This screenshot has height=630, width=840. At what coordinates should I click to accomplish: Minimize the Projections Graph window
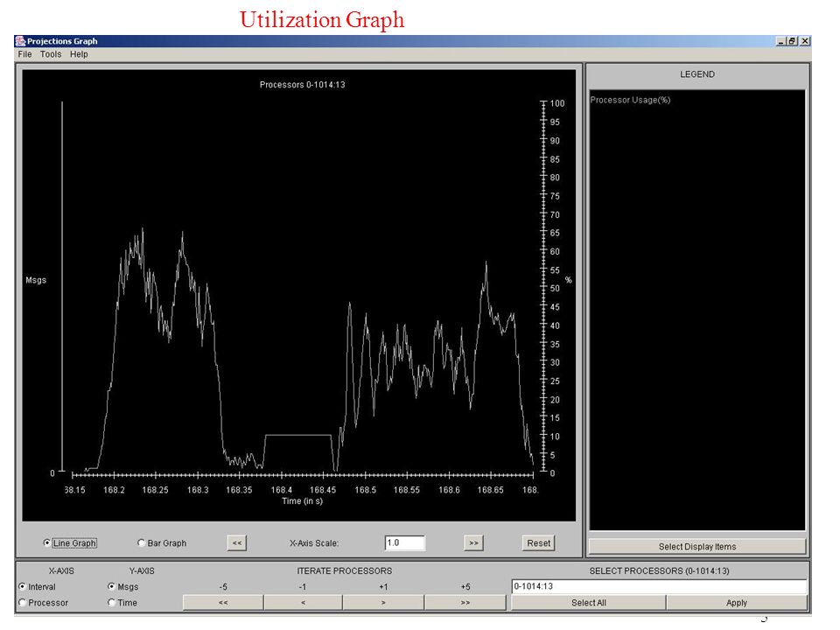[x=781, y=41]
